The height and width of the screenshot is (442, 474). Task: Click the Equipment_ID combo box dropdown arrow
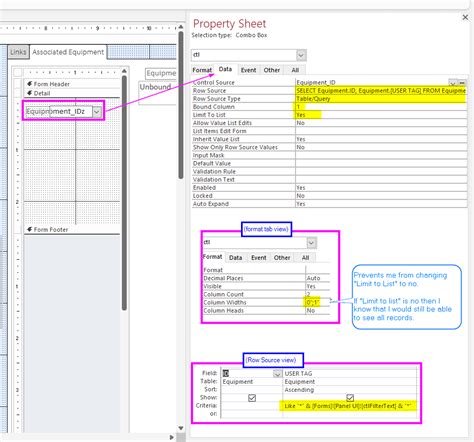pos(97,112)
